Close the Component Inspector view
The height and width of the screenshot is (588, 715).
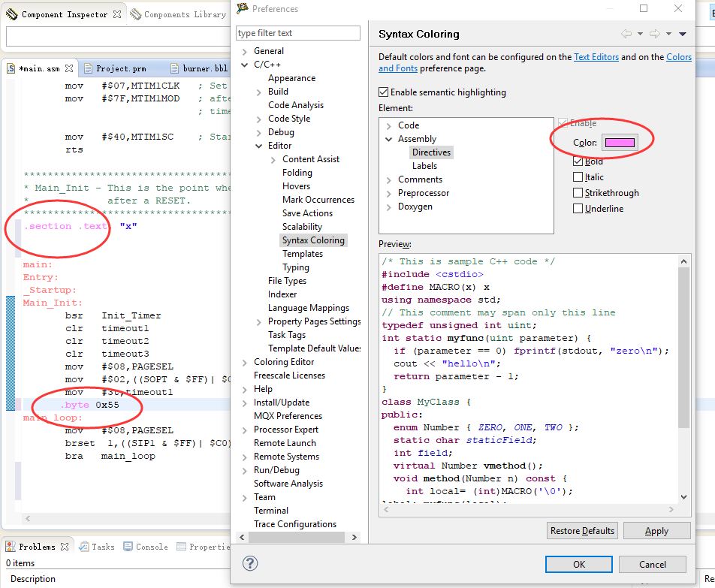(117, 14)
